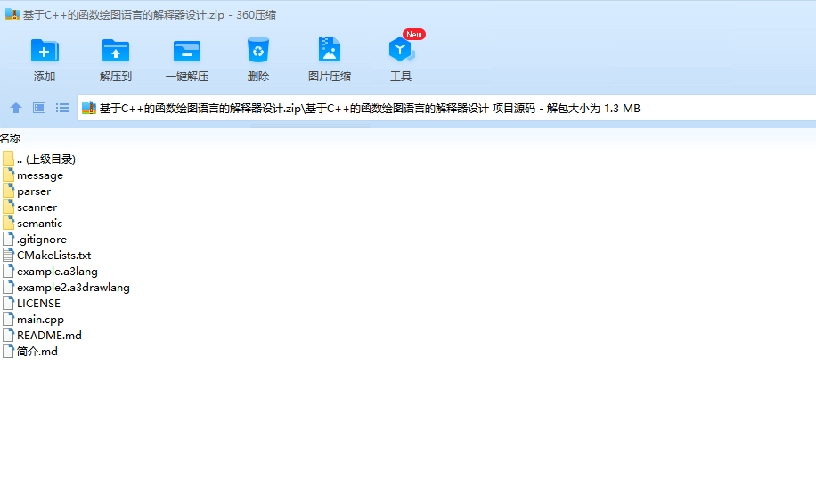Click the 添加 (Add) toolbar icon
816x504 pixels.
[45, 51]
